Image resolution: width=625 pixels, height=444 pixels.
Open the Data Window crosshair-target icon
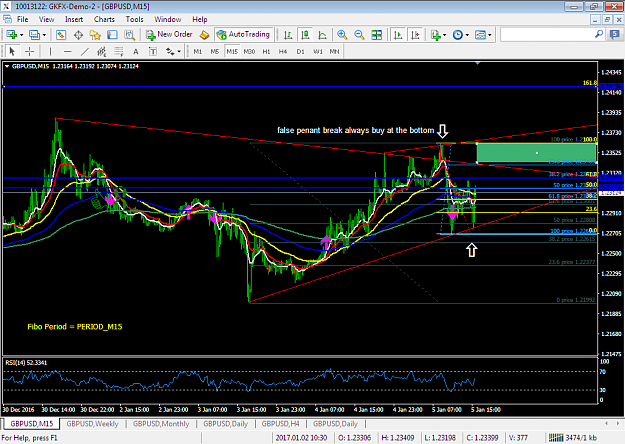click(78, 35)
